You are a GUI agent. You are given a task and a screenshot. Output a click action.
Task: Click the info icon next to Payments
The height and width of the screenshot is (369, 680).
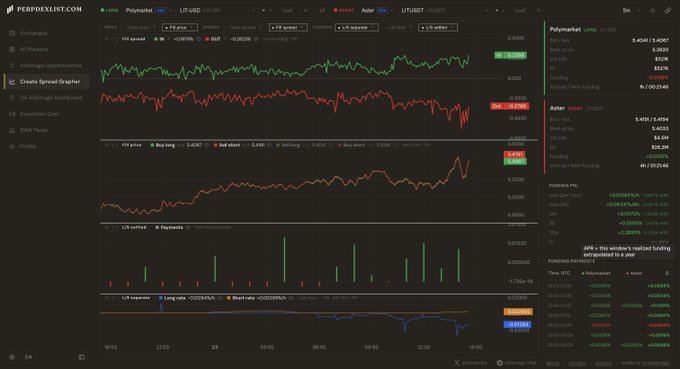coord(188,227)
